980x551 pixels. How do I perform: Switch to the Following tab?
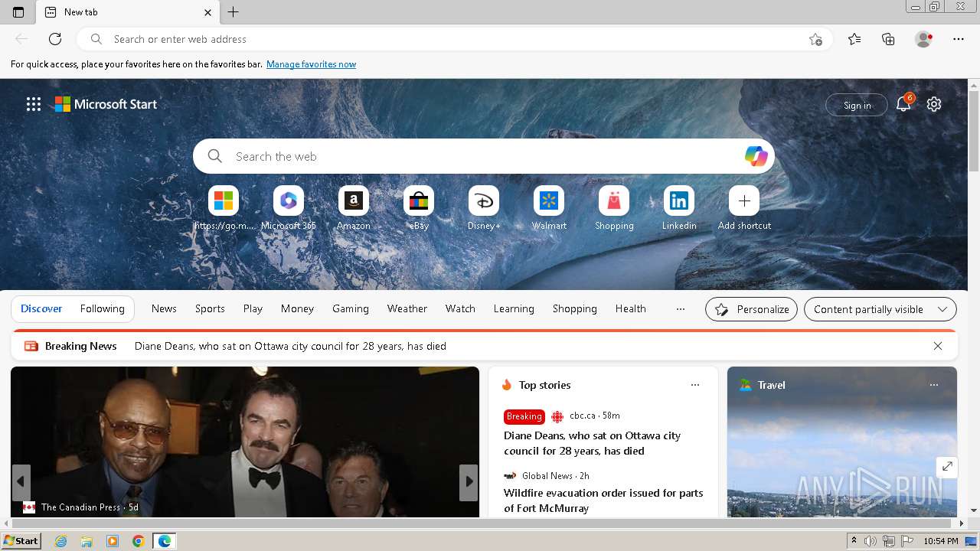[x=103, y=309]
